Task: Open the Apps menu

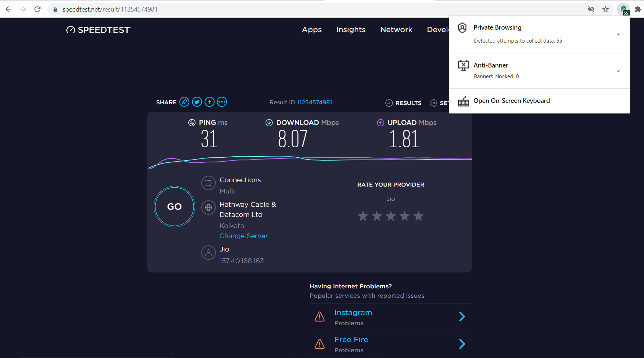Action: [x=312, y=30]
